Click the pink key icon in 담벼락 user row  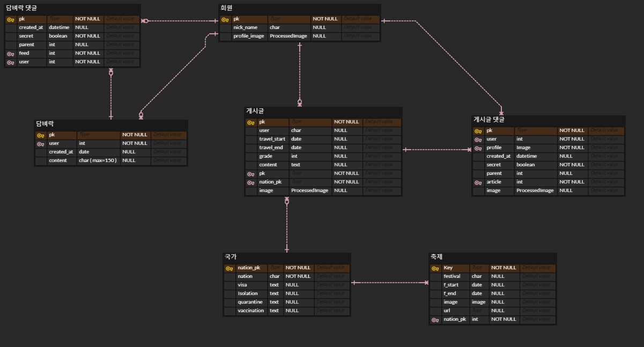click(x=40, y=143)
